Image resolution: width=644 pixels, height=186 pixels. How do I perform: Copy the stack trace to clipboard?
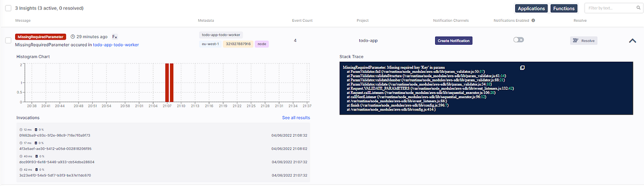pos(522,68)
